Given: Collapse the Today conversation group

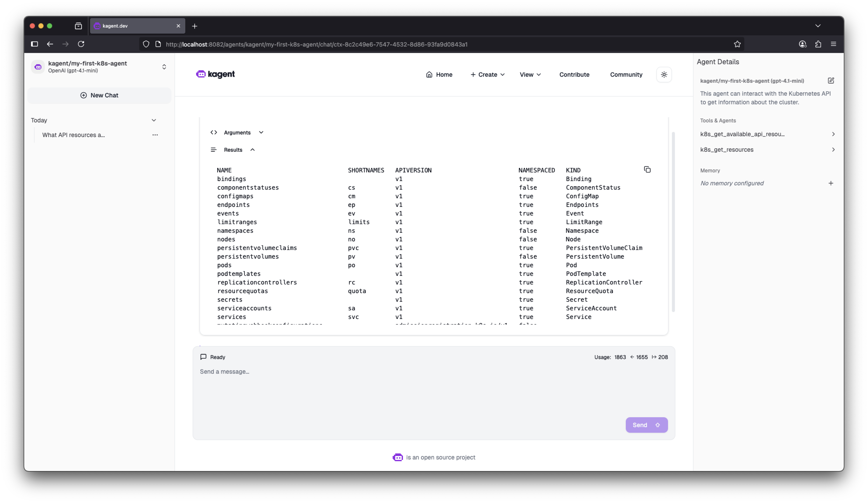Looking at the screenshot, I should tap(154, 120).
